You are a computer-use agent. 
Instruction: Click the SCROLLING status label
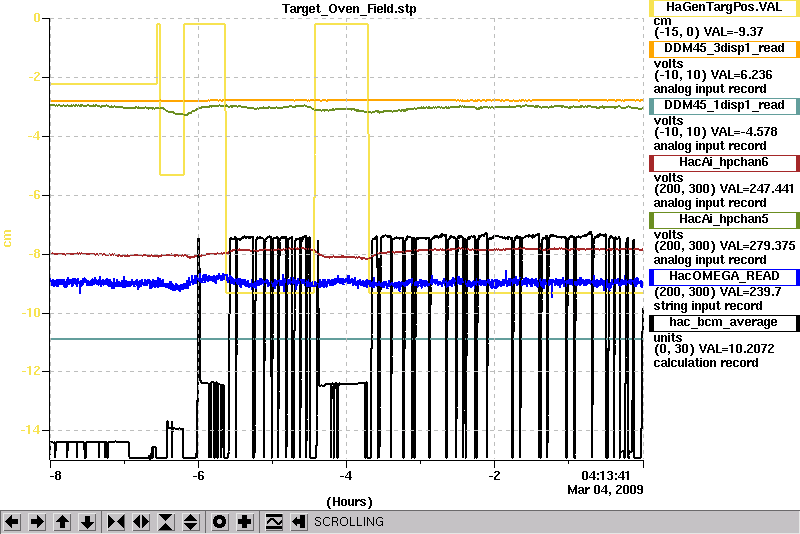(x=348, y=522)
